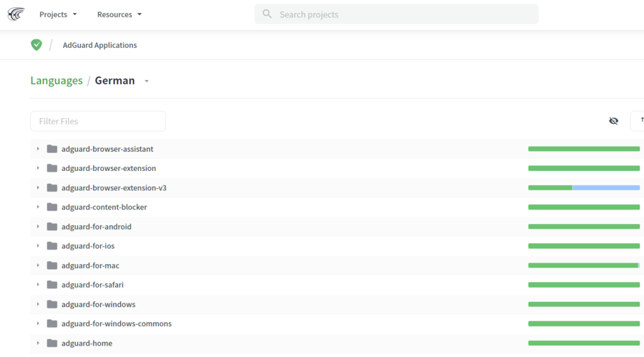The height and width of the screenshot is (357, 644).
Task: Open the adguard-for-windows folder name
Action: coord(98,304)
